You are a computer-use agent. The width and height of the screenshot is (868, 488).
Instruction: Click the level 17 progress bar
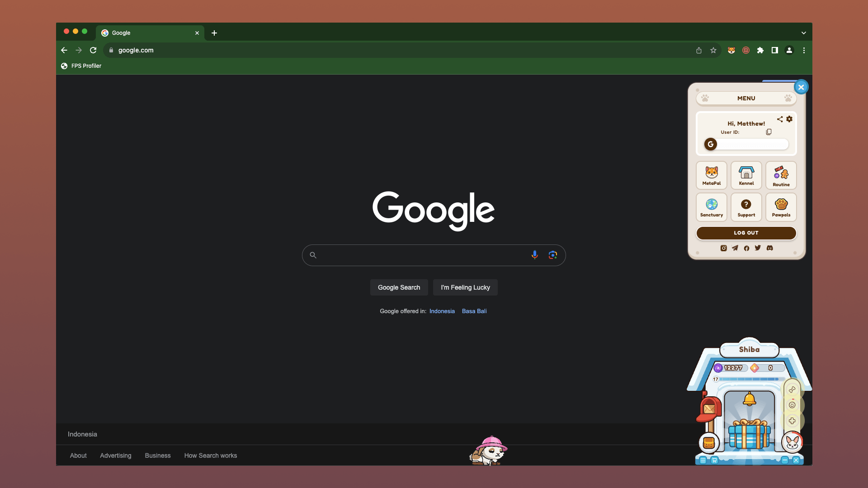tap(749, 379)
